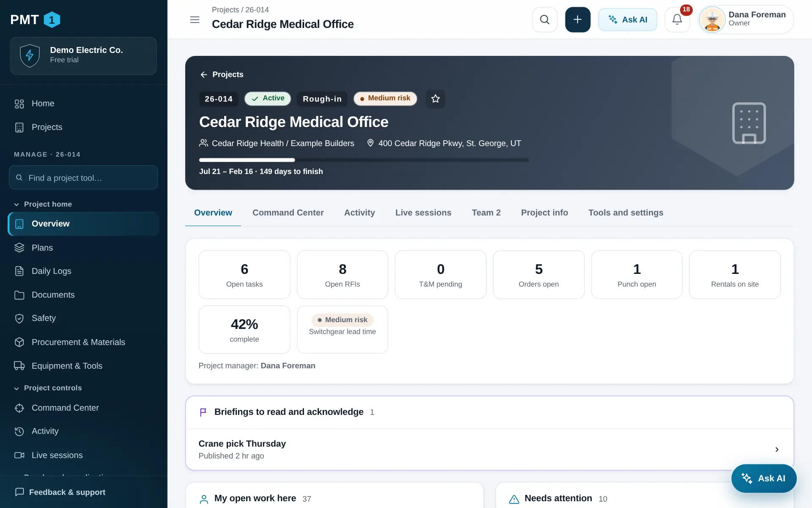
Task: Collapse the Project controls section
Action: coord(48,388)
